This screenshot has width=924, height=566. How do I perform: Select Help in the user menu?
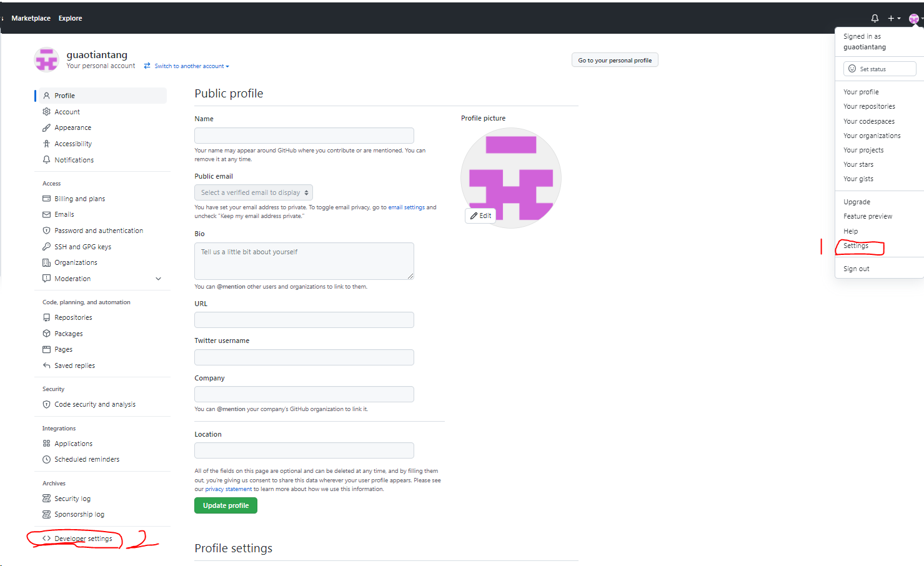pos(850,231)
